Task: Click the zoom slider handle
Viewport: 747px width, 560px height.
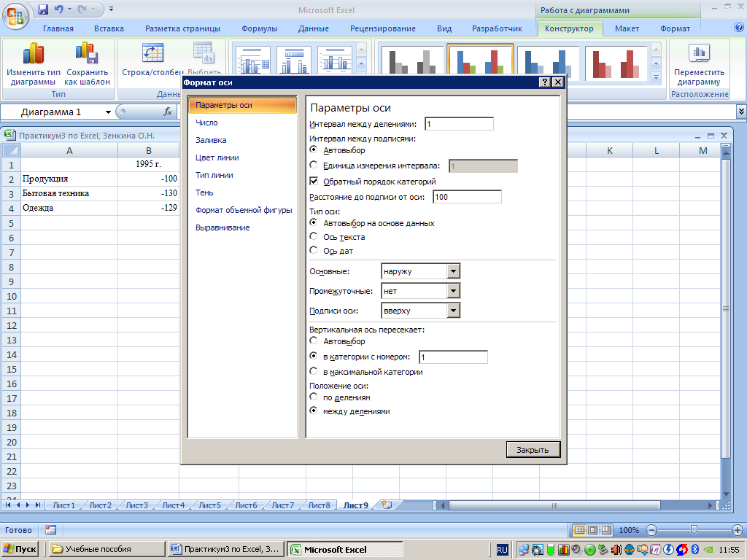Action: click(694, 529)
